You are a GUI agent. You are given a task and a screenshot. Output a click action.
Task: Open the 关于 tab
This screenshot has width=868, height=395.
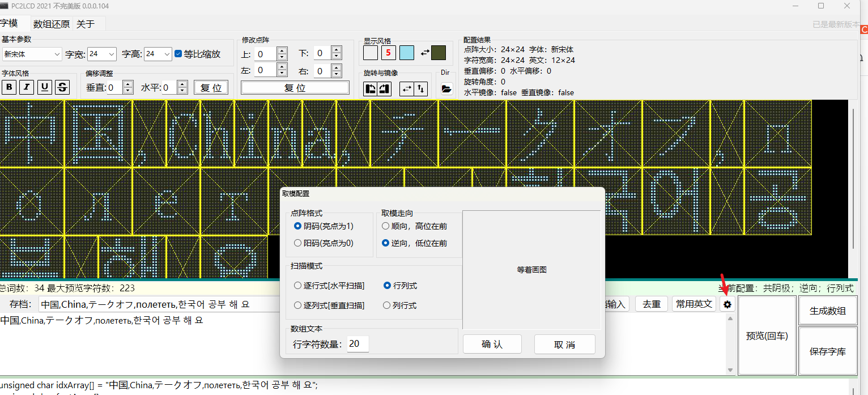85,24
